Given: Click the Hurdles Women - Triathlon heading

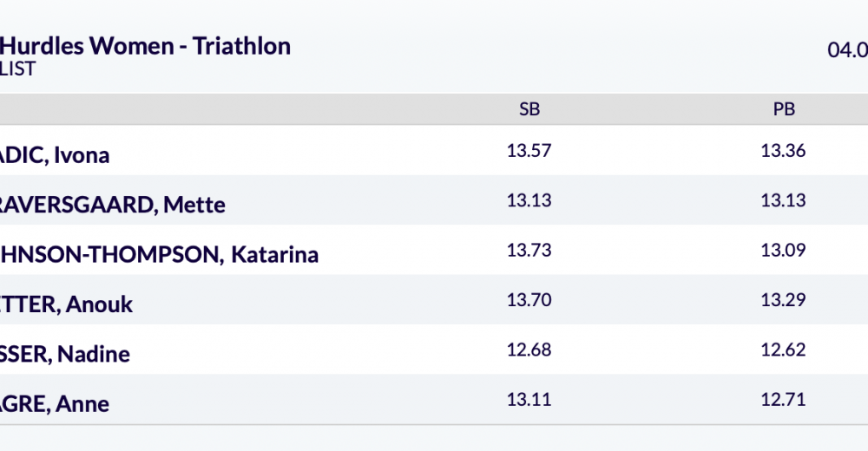Looking at the screenshot, I should click(x=146, y=46).
